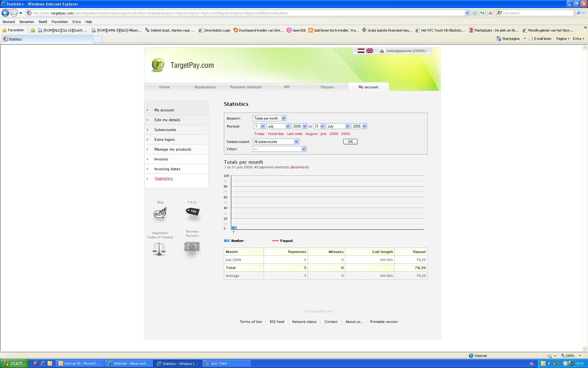588x368 pixels.
Task: Click the Last week period link
Action: pos(295,134)
